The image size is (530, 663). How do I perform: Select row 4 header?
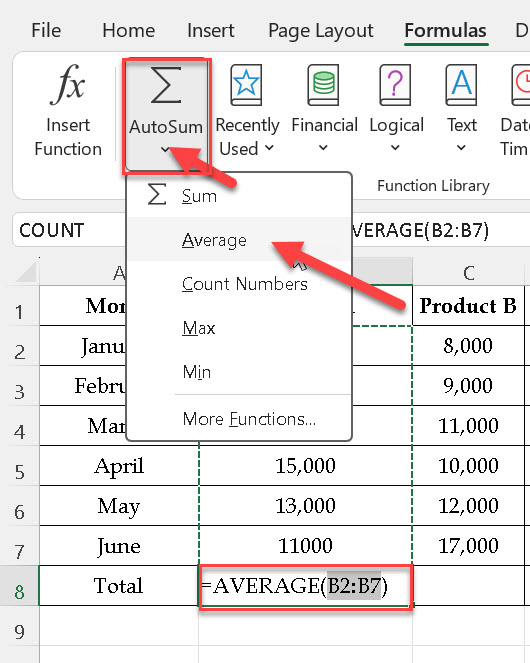19,426
